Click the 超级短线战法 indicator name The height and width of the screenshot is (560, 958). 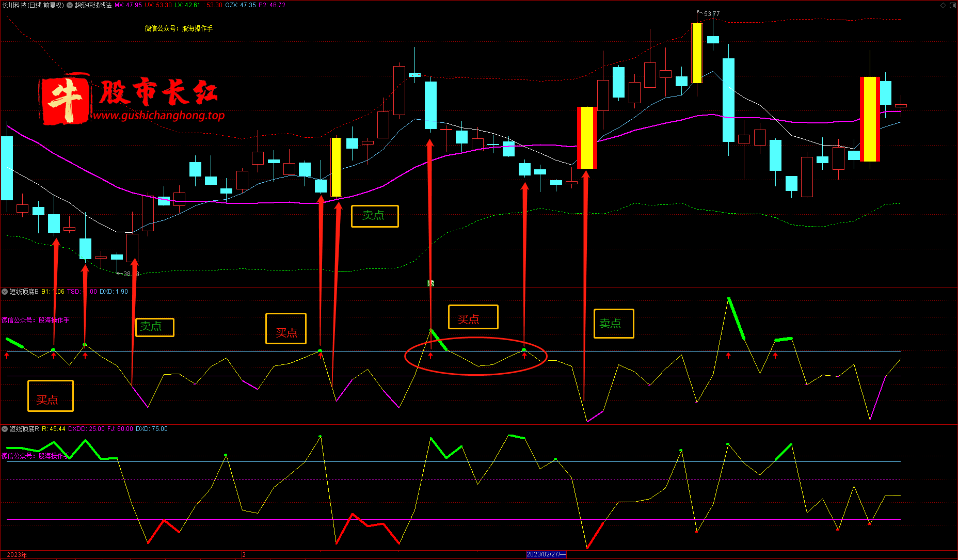point(93,5)
